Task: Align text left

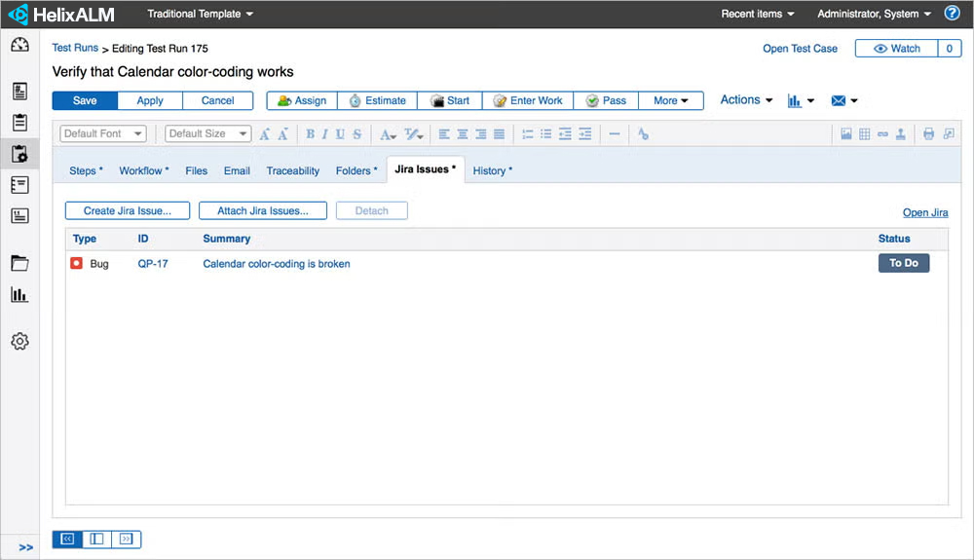Action: coord(444,134)
